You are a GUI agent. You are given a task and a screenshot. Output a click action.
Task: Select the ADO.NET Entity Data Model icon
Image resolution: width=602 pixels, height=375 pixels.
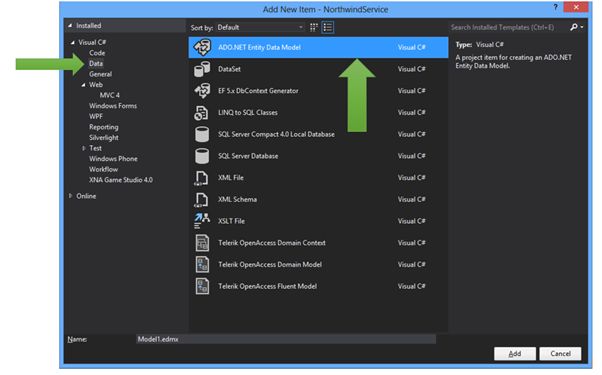pyautogui.click(x=202, y=47)
